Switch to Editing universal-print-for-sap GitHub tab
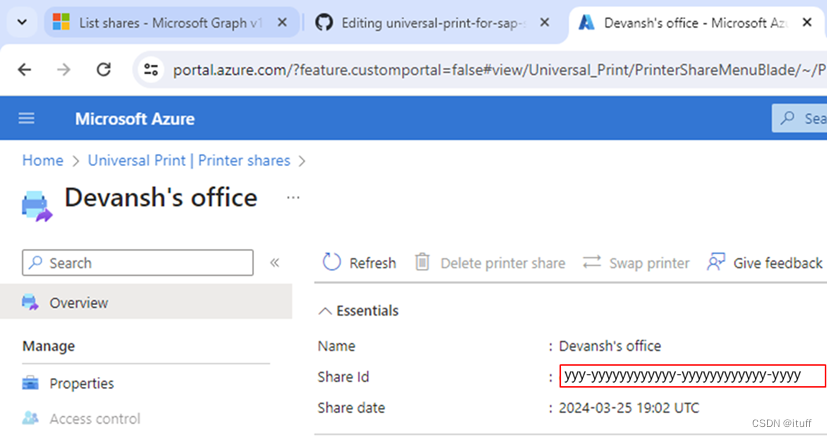 tap(434, 23)
